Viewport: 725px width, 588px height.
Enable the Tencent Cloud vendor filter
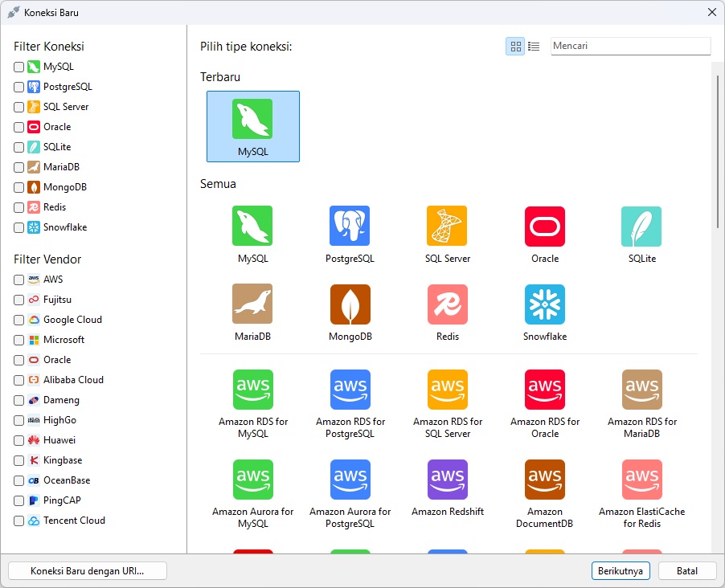[x=19, y=521]
